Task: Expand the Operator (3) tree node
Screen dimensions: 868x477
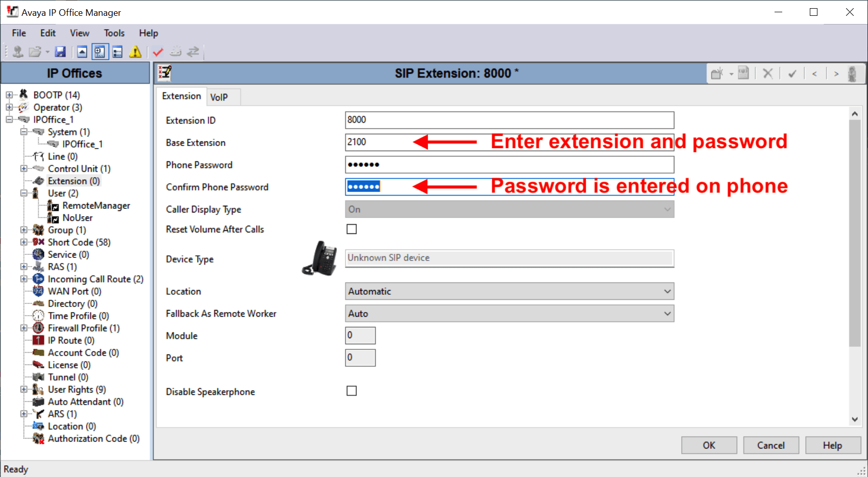Action: tap(9, 107)
